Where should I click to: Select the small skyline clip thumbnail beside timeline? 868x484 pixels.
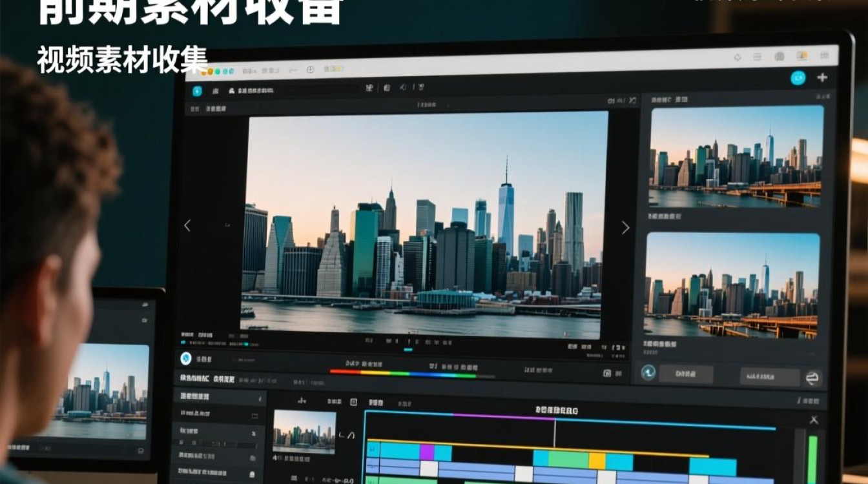304,432
